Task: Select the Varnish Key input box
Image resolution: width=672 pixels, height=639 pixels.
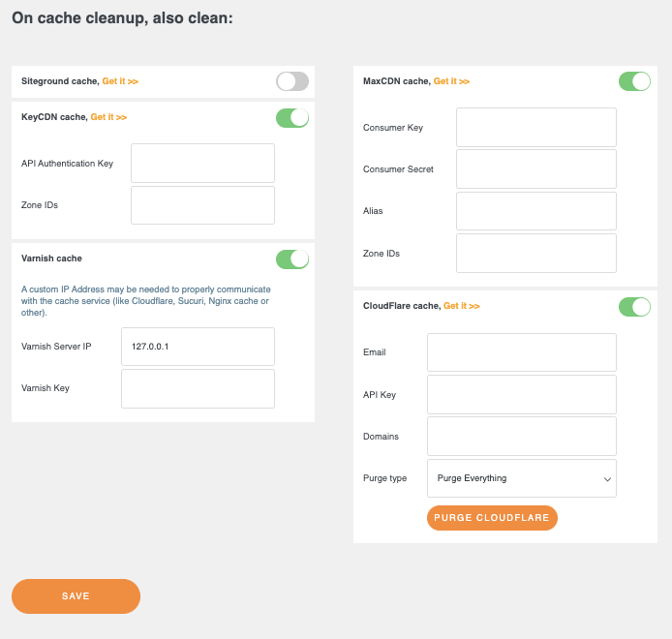Action: coord(198,388)
